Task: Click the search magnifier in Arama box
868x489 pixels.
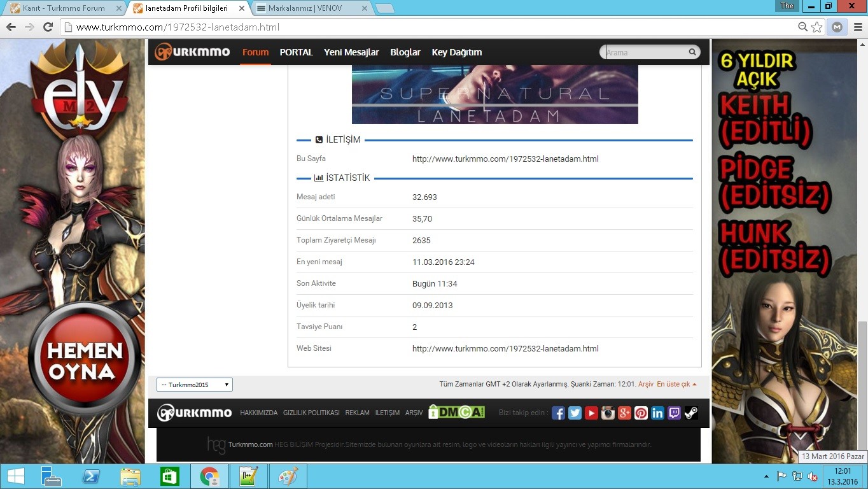Action: coord(692,52)
